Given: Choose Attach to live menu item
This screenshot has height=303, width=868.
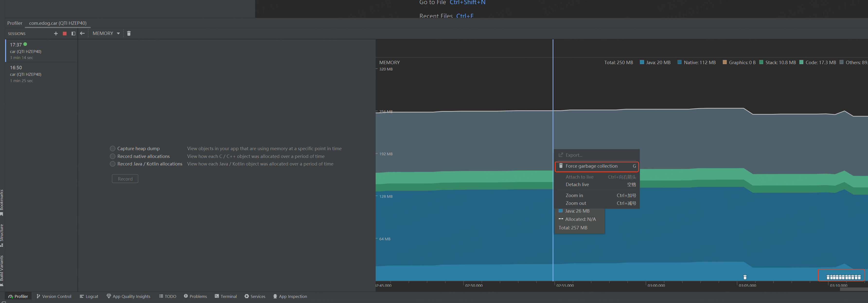Looking at the screenshot, I should click(597, 177).
